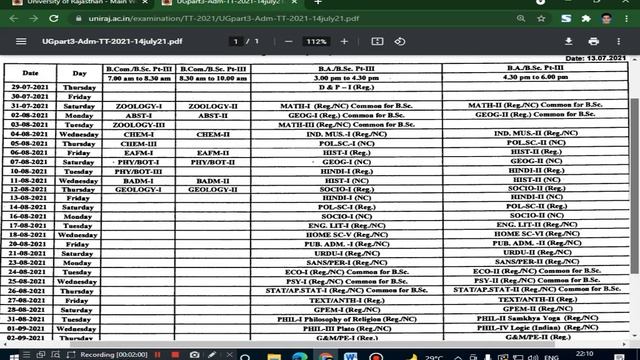Viewport: 640px width, 360px height.
Task: Click the CHEM-II cell
Action: tap(213, 134)
